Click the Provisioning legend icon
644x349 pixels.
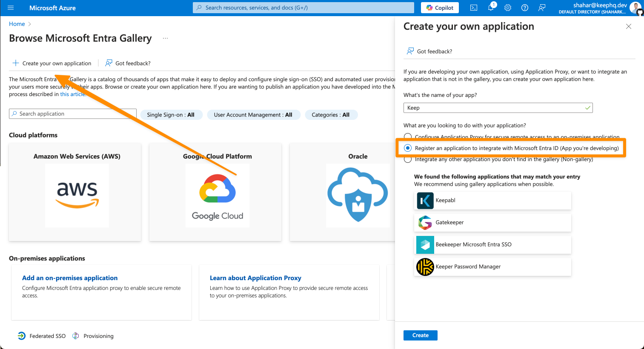pos(76,336)
